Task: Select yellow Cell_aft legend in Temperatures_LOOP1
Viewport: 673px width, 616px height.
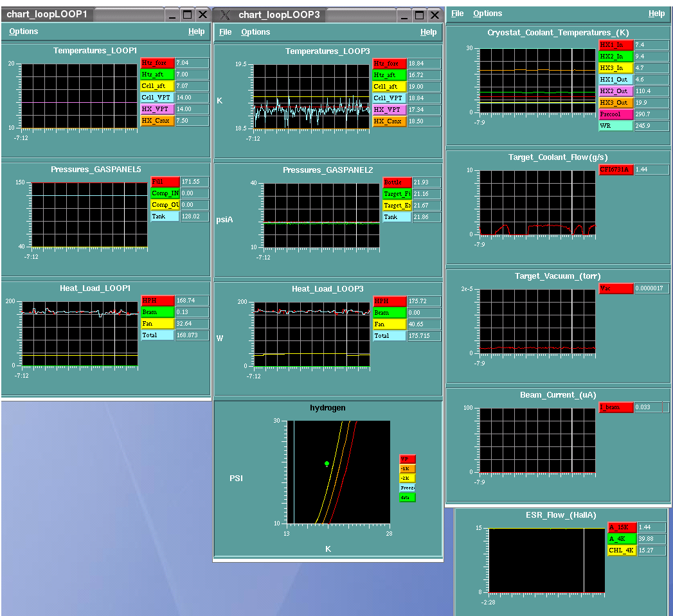Action: click(157, 86)
